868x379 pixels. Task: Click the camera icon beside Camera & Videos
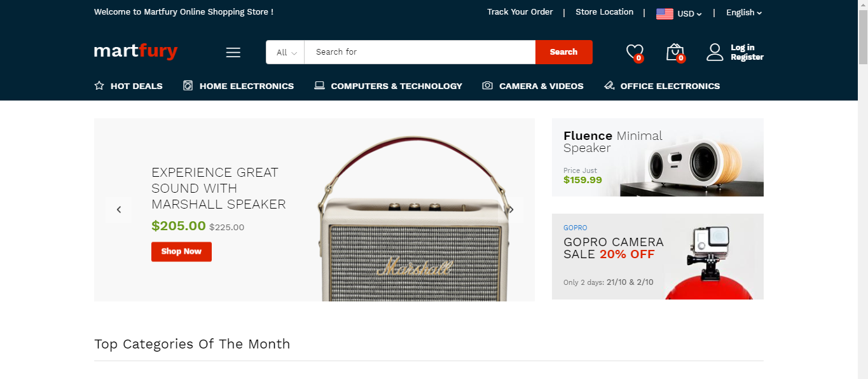click(487, 85)
